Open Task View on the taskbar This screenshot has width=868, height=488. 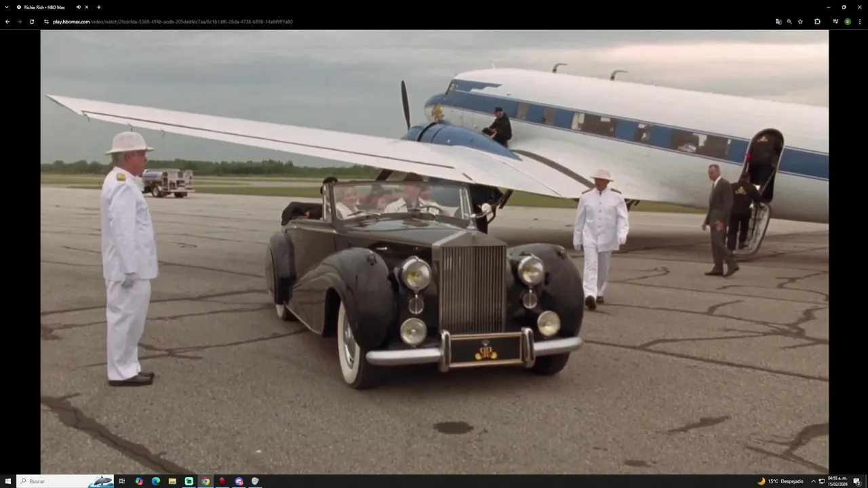coord(122,481)
